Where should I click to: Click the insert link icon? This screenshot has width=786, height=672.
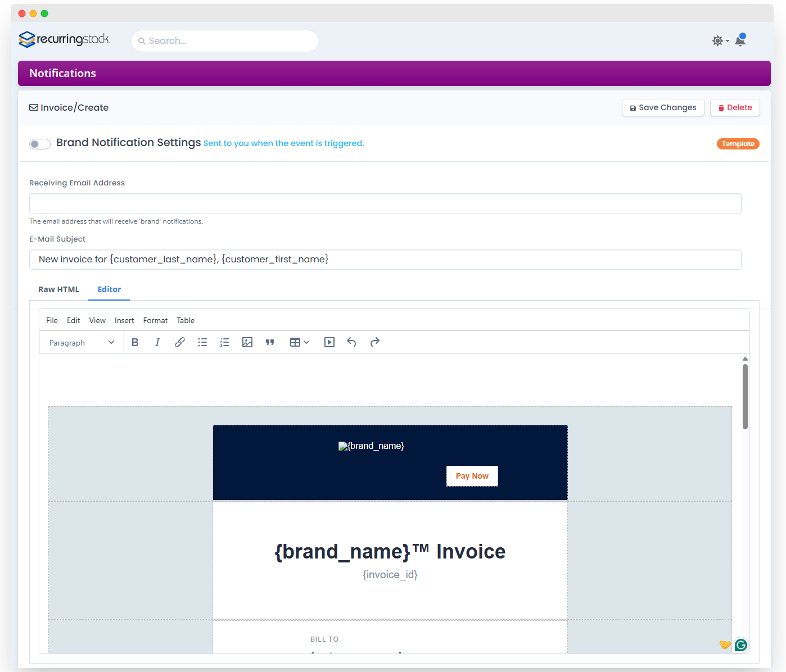(x=180, y=342)
